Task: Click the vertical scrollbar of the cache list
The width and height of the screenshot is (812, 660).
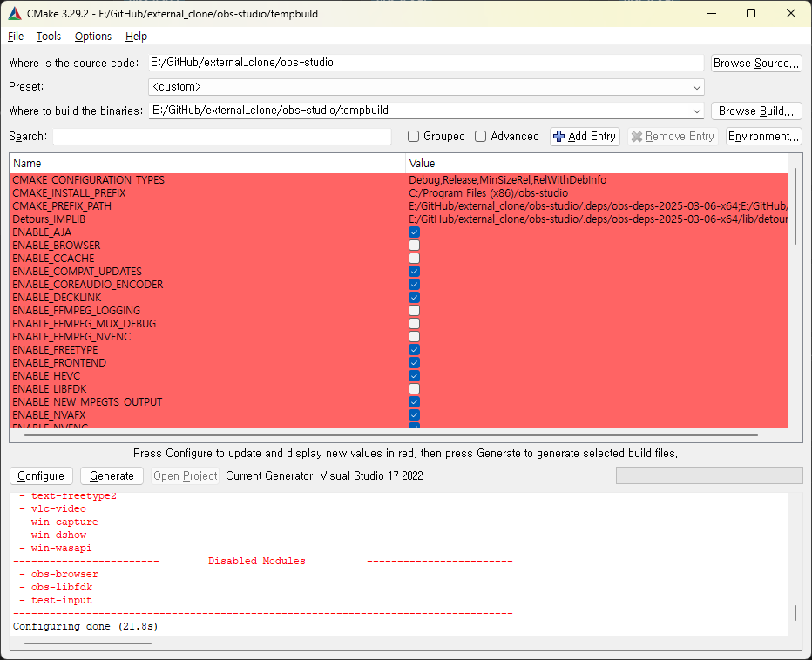Action: pos(795,207)
